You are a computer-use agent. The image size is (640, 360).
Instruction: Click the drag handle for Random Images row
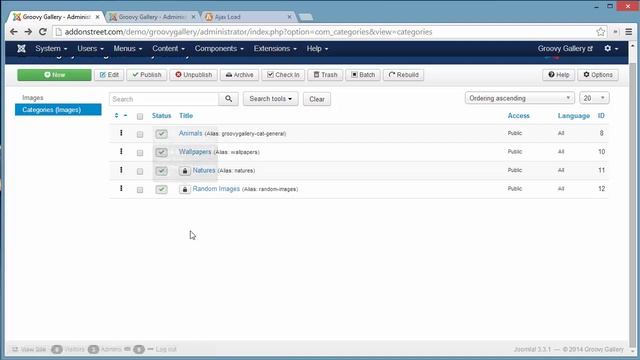[121, 189]
